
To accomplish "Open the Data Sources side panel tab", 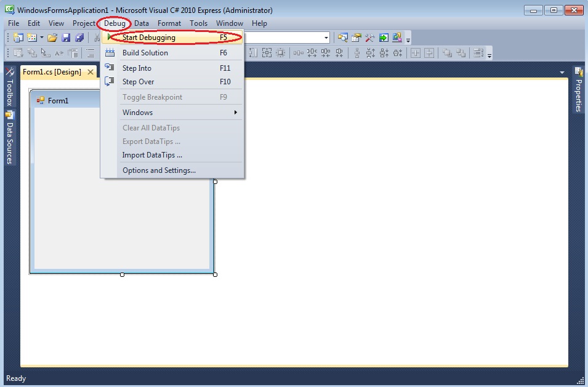I will pos(10,137).
